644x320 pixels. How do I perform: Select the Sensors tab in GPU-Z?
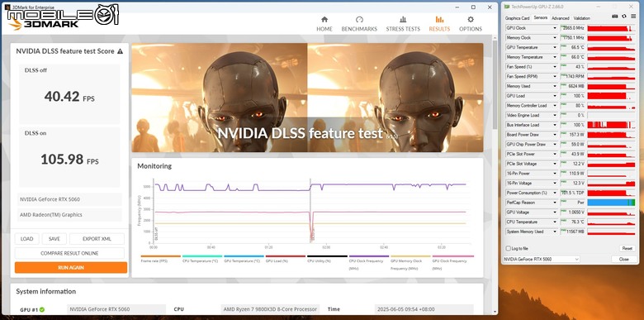pyautogui.click(x=540, y=18)
